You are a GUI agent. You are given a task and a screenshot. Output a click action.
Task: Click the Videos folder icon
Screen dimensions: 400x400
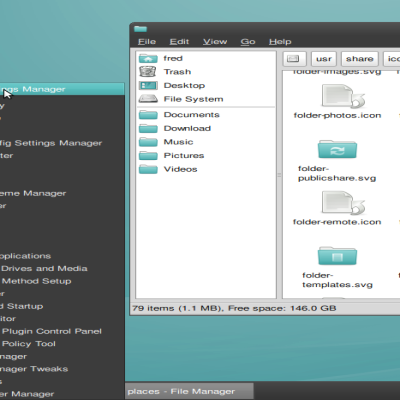pyautogui.click(x=148, y=169)
